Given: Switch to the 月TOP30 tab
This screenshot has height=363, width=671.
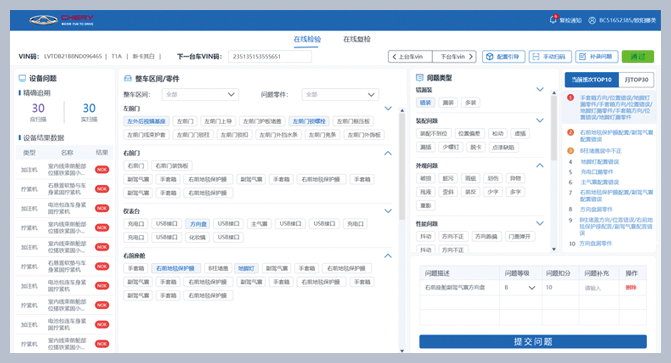Looking at the screenshot, I should tap(636, 80).
